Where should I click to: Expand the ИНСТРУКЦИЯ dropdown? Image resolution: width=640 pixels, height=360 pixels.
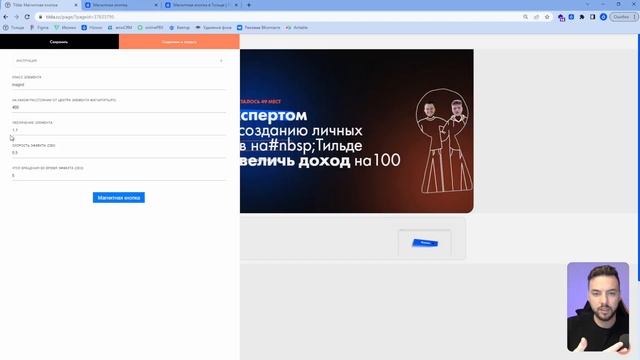(x=119, y=60)
